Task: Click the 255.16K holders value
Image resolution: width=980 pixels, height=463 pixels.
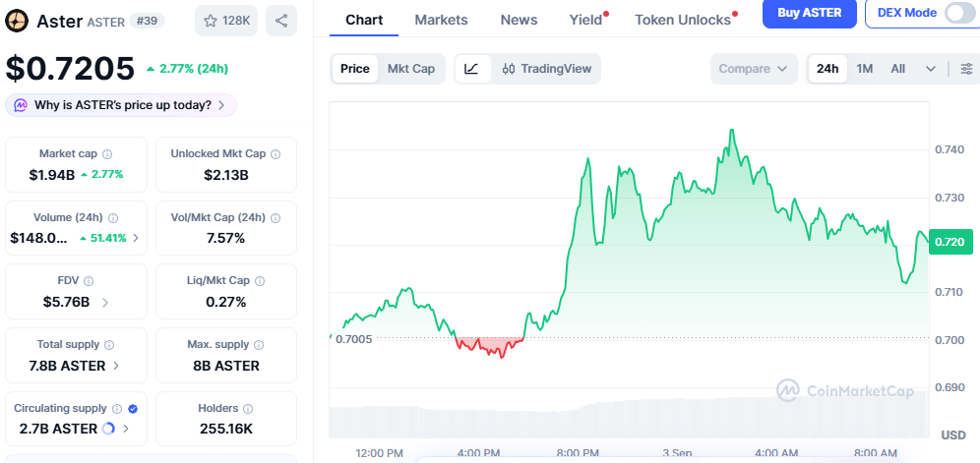Action: click(x=226, y=429)
